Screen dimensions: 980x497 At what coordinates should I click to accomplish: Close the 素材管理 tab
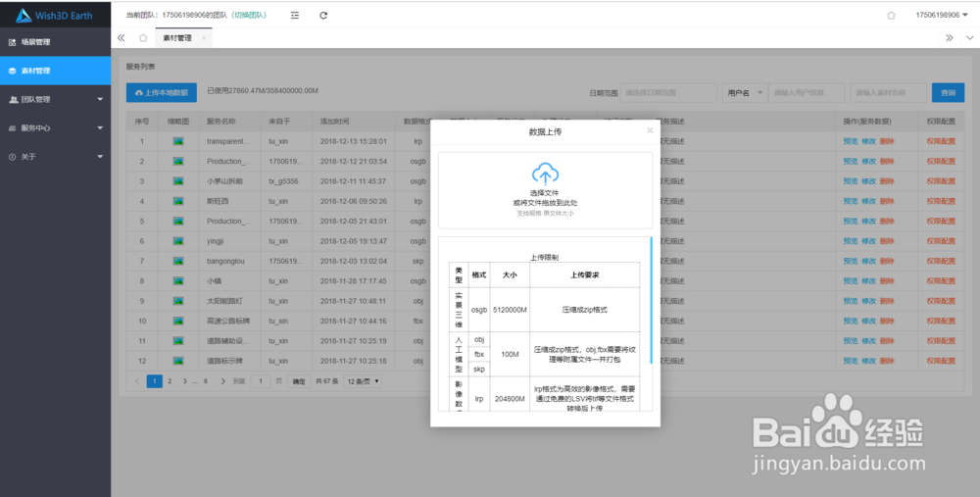pos(204,38)
